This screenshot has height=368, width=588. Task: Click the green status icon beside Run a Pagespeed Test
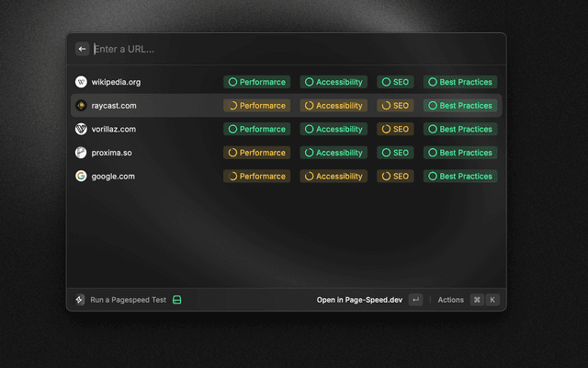[x=177, y=300]
